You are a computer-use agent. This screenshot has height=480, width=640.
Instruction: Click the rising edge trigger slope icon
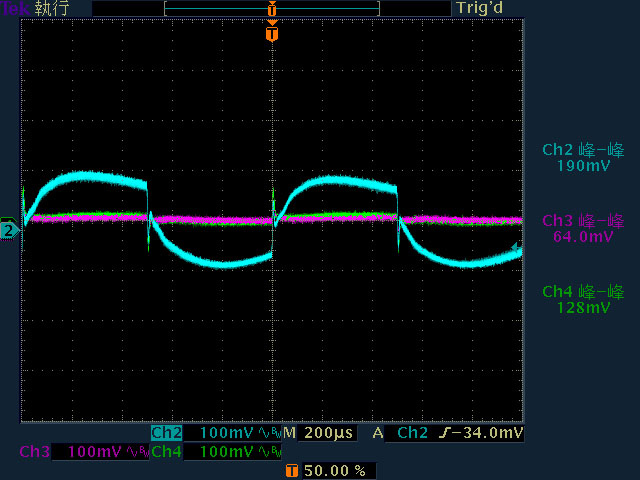pyautogui.click(x=443, y=433)
